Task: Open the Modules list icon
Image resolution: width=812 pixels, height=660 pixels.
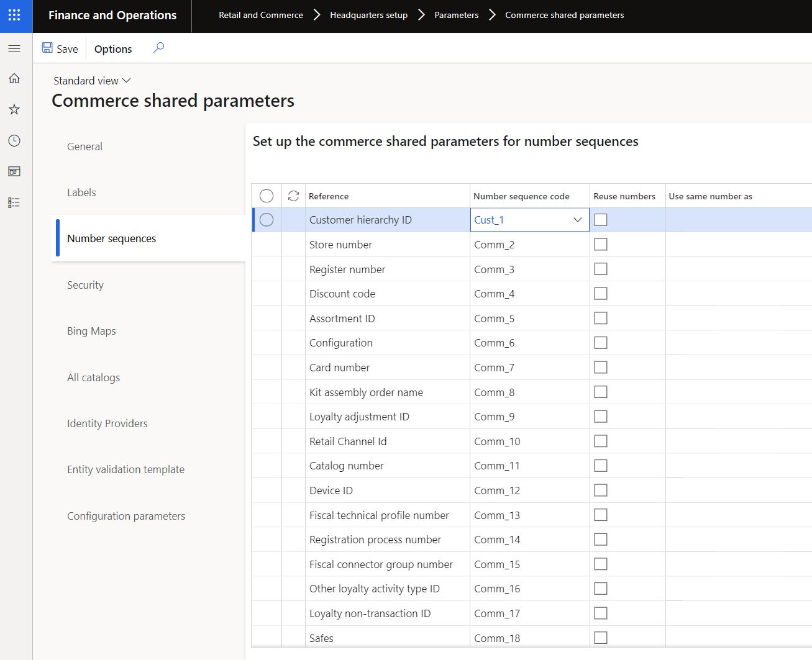Action: pyautogui.click(x=14, y=202)
